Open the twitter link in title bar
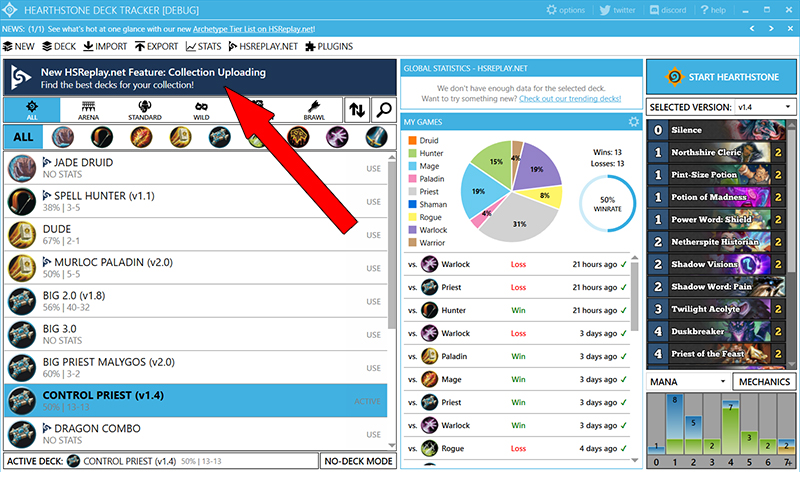The height and width of the screenshot is (488, 800). [x=617, y=10]
